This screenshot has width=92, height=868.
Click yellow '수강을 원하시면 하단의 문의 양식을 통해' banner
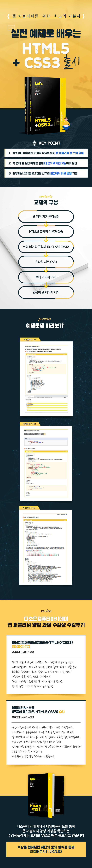click(x=46, y=849)
